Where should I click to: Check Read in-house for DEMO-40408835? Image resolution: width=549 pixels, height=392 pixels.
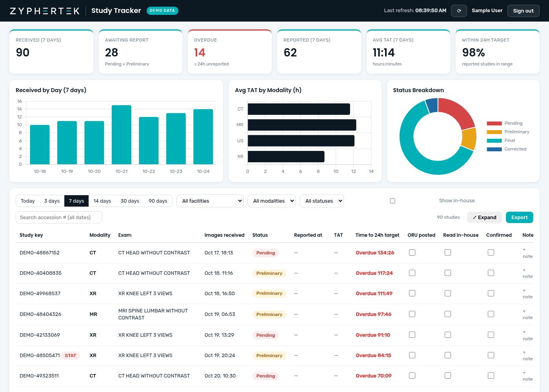click(448, 273)
